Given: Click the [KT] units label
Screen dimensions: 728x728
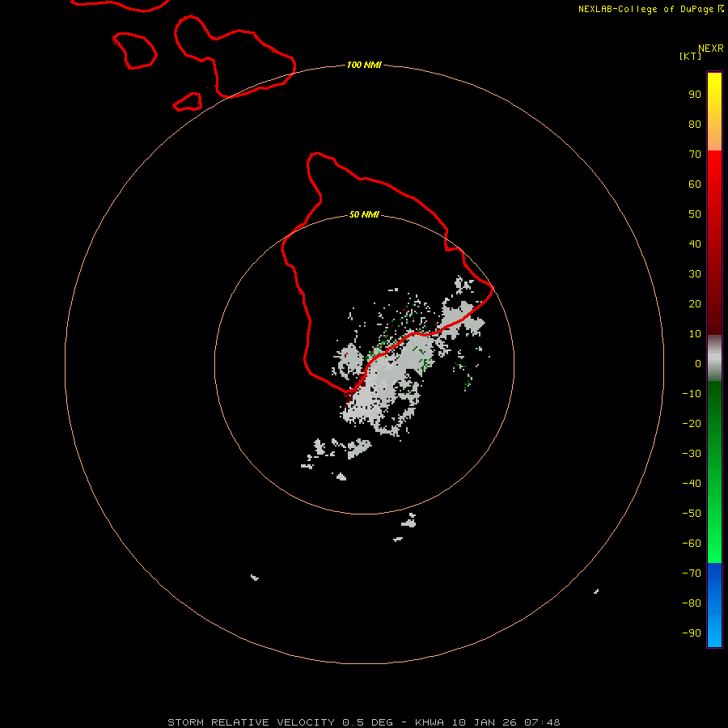Looking at the screenshot, I should [691, 56].
